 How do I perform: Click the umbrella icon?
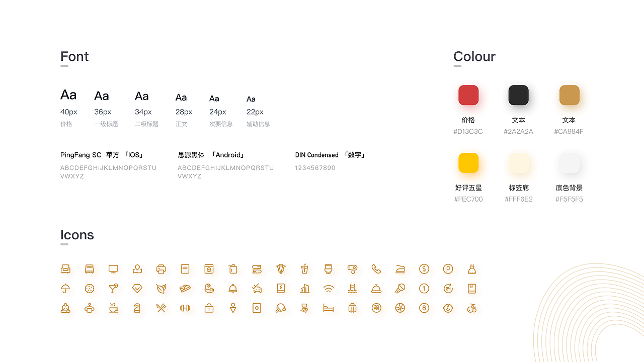pyautogui.click(x=65, y=289)
